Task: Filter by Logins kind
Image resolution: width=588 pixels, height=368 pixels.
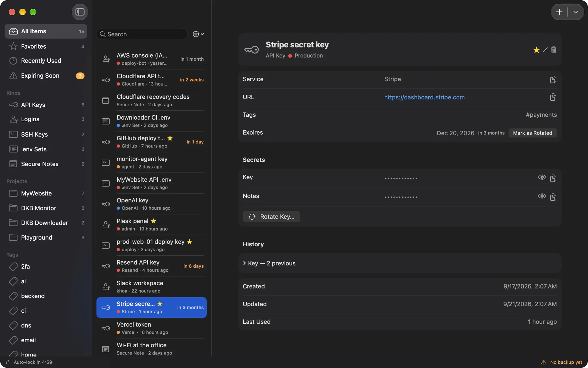Action: pos(46,119)
